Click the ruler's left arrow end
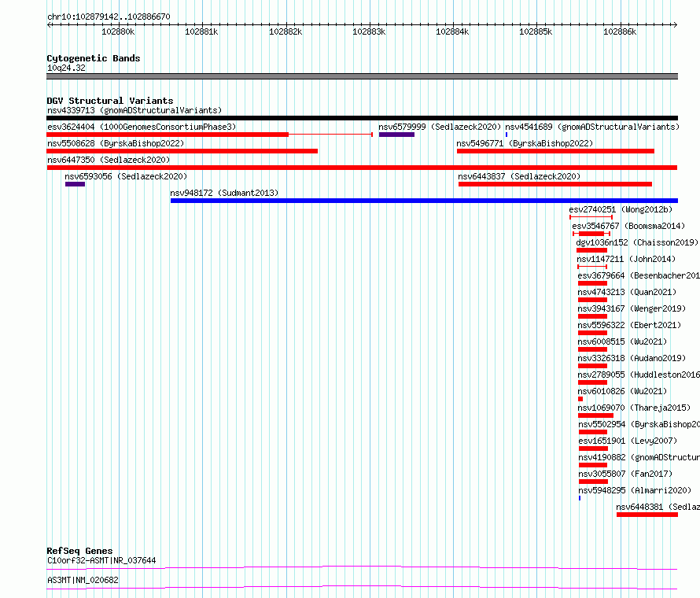Screen dimensions: 700x598 (x=49, y=25)
